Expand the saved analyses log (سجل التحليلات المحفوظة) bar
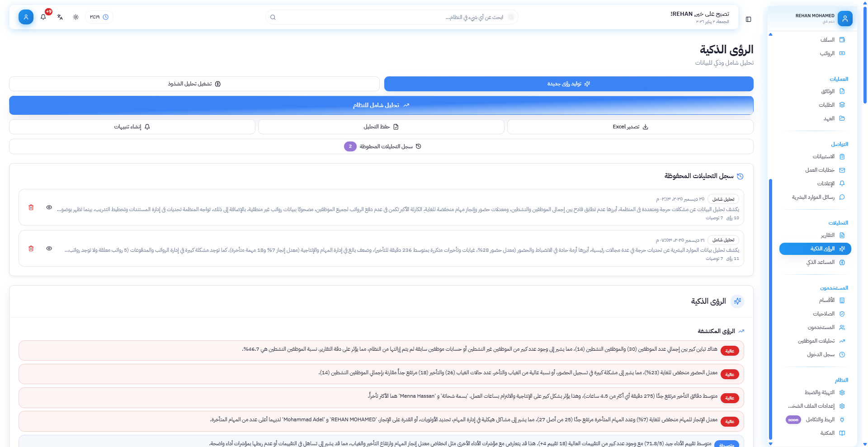Viewport: 868px width, 447px height. pos(381,146)
